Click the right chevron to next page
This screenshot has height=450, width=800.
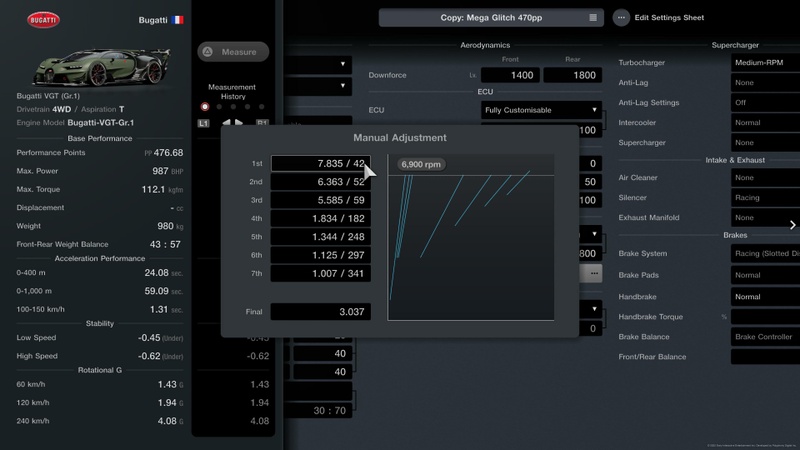coord(792,225)
